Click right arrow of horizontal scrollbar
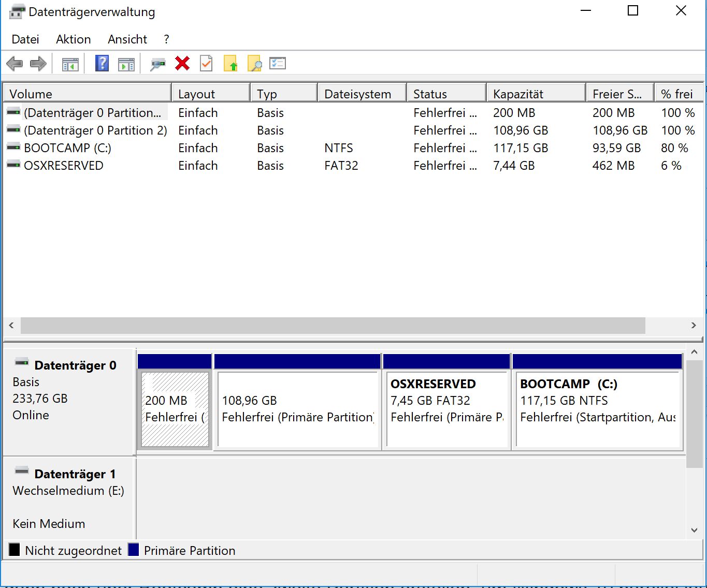The image size is (707, 588). click(x=694, y=326)
